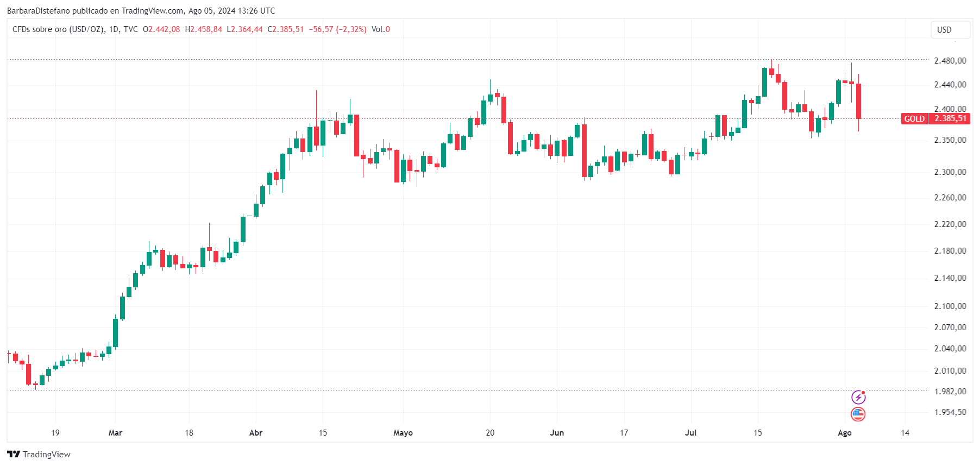Click the 1.982,00 price scale label
The image size is (980, 466).
950,392
